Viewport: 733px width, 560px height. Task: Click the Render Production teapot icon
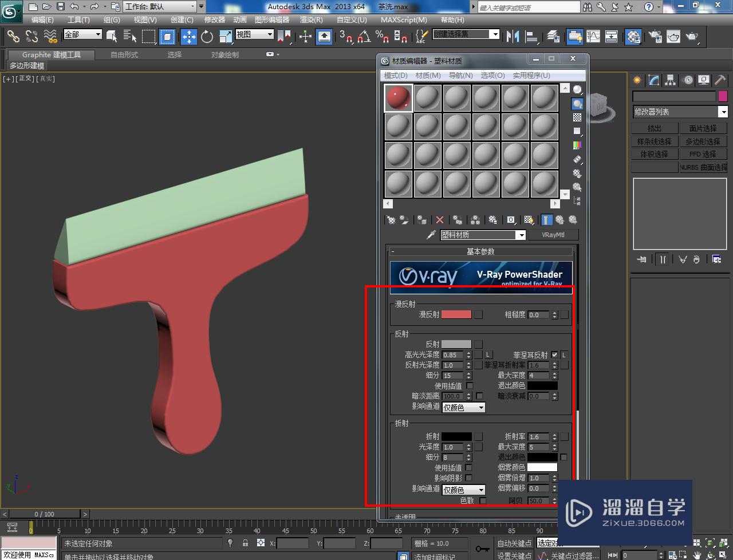(692, 37)
